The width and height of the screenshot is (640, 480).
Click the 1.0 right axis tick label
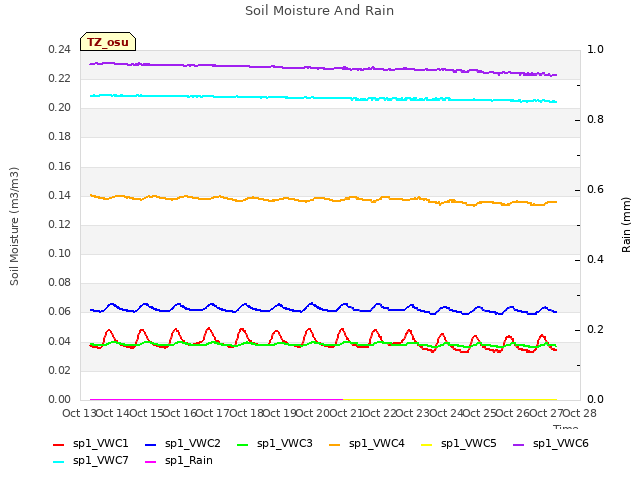(x=595, y=50)
